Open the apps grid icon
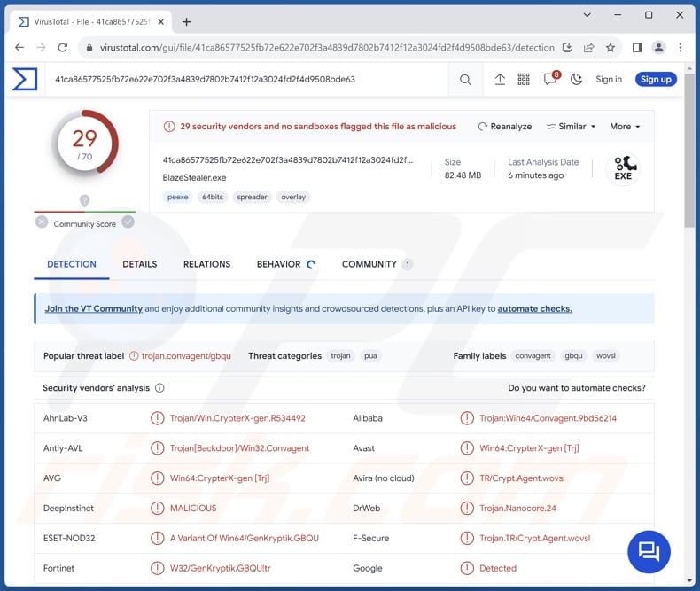 tap(524, 80)
